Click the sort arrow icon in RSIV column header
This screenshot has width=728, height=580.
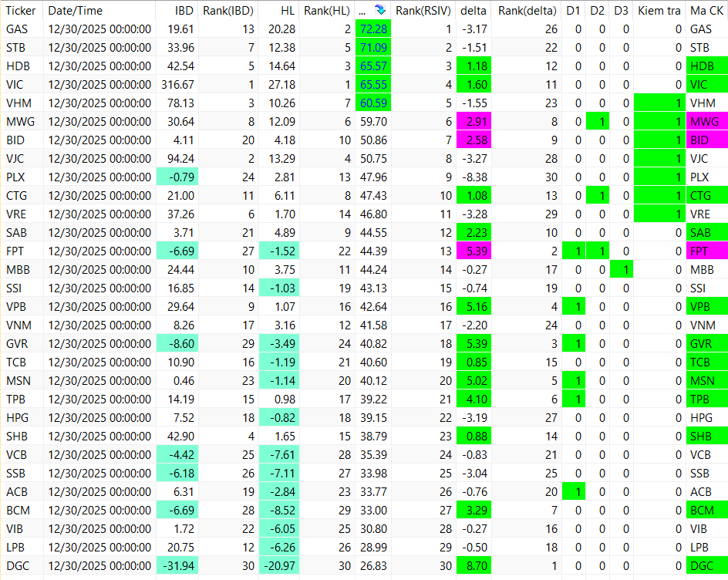click(380, 10)
